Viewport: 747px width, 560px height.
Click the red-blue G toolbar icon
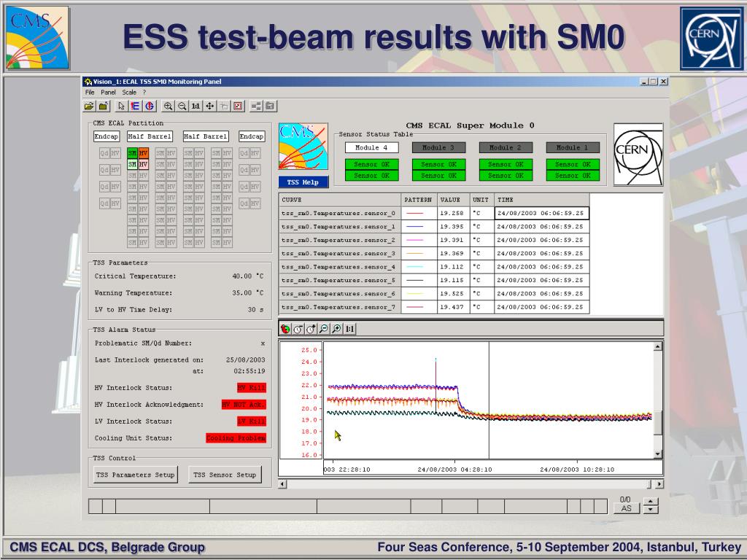(150, 106)
